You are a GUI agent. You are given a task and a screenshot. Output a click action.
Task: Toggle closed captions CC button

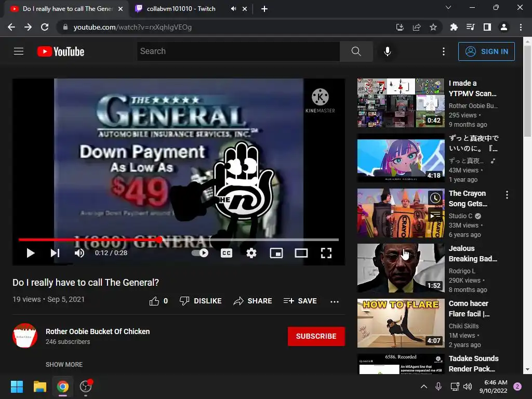pyautogui.click(x=227, y=253)
